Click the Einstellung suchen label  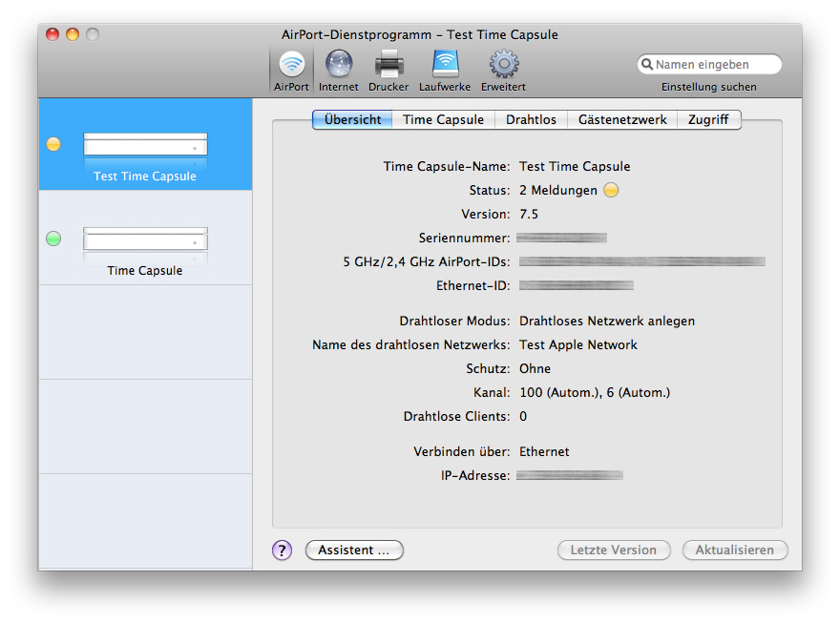point(708,87)
